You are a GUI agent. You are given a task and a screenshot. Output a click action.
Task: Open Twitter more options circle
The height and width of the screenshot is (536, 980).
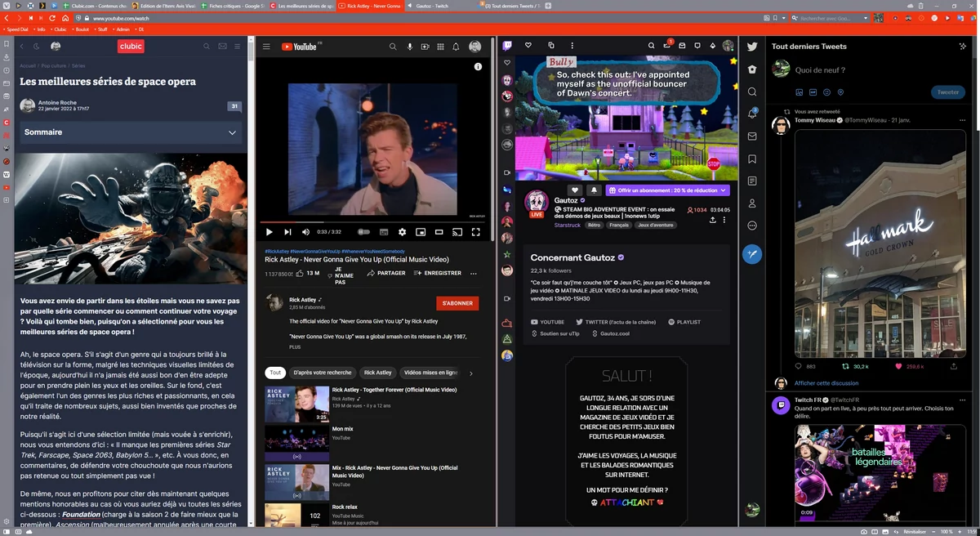tap(752, 226)
